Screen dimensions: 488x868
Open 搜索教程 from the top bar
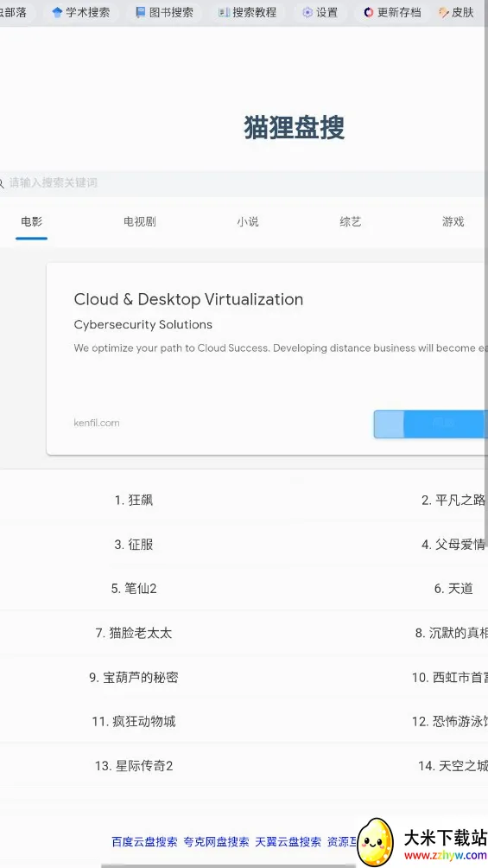pyautogui.click(x=247, y=12)
